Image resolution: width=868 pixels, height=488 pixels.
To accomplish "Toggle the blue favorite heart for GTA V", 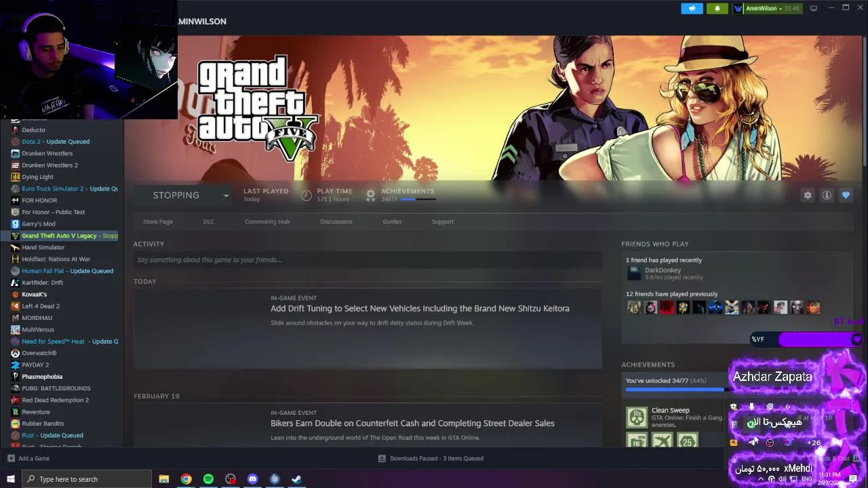I will click(846, 195).
